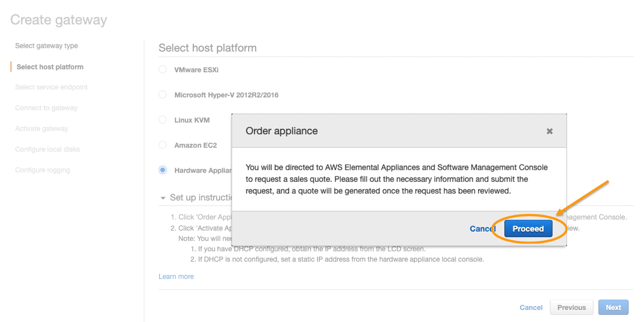Click Proceed to request a sales quote
This screenshot has height=322, width=644.
point(528,229)
